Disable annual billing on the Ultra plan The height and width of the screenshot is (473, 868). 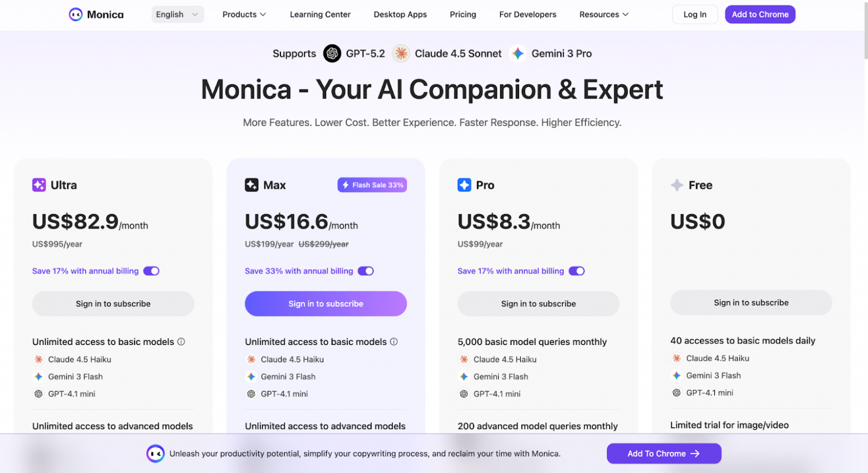[151, 271]
